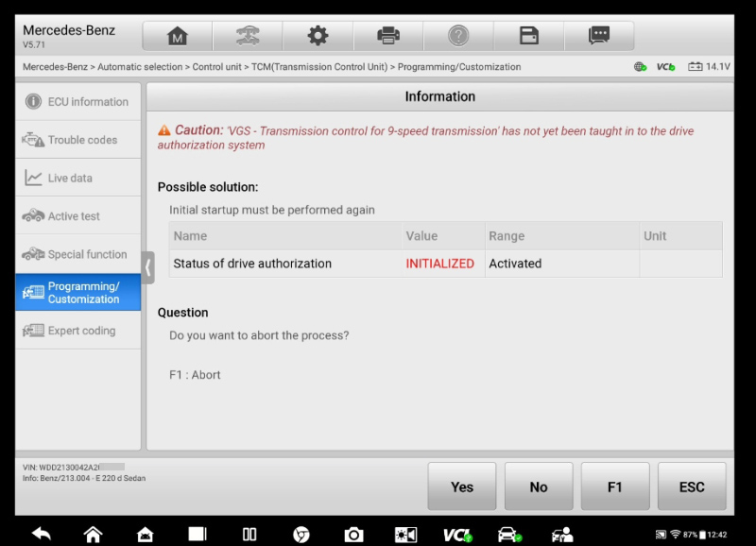This screenshot has width=756, height=546.
Task: Click 'Control unit' in breadcrumb
Action: pos(216,67)
